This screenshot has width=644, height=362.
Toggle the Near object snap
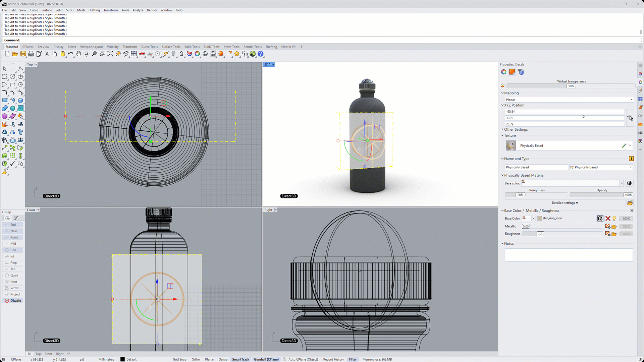13,231
